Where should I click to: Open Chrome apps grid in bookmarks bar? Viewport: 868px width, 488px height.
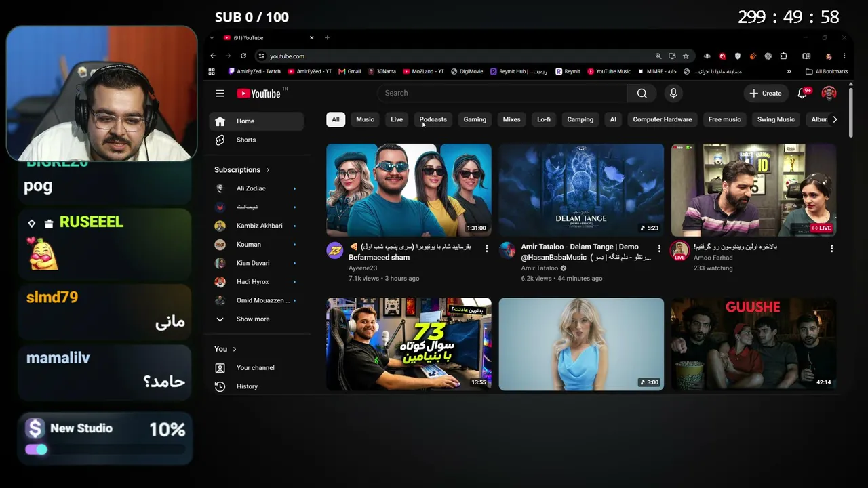[212, 71]
